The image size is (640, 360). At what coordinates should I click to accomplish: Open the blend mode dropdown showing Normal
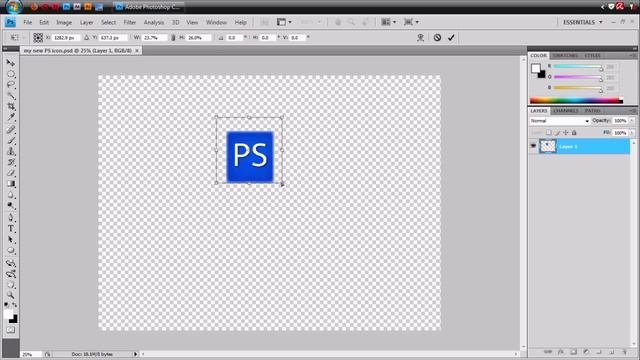(x=560, y=121)
